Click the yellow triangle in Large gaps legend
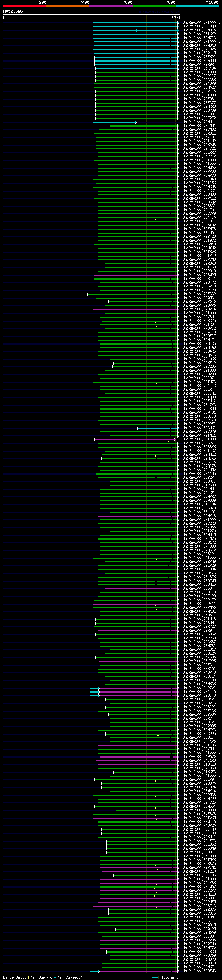222x980 pixels. click(28, 977)
